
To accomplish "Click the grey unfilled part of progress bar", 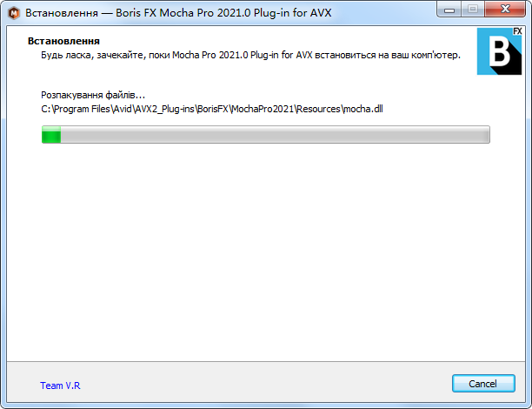I will [275, 135].
